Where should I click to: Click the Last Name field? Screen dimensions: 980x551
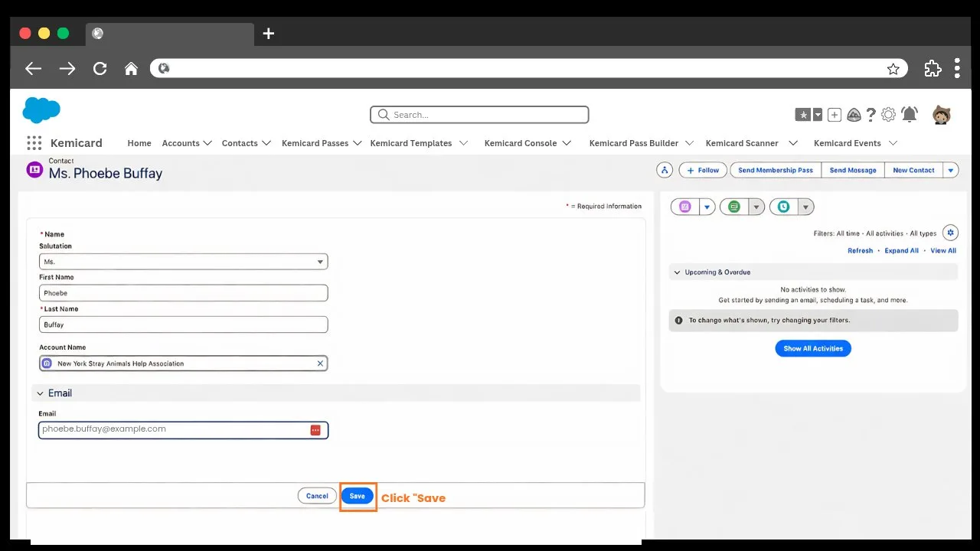pyautogui.click(x=183, y=324)
